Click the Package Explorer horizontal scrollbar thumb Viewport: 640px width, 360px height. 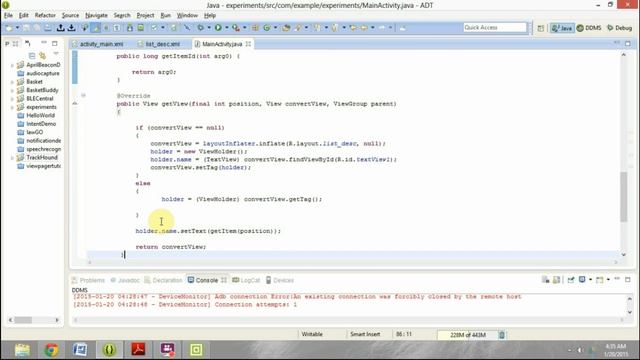tap(23, 320)
